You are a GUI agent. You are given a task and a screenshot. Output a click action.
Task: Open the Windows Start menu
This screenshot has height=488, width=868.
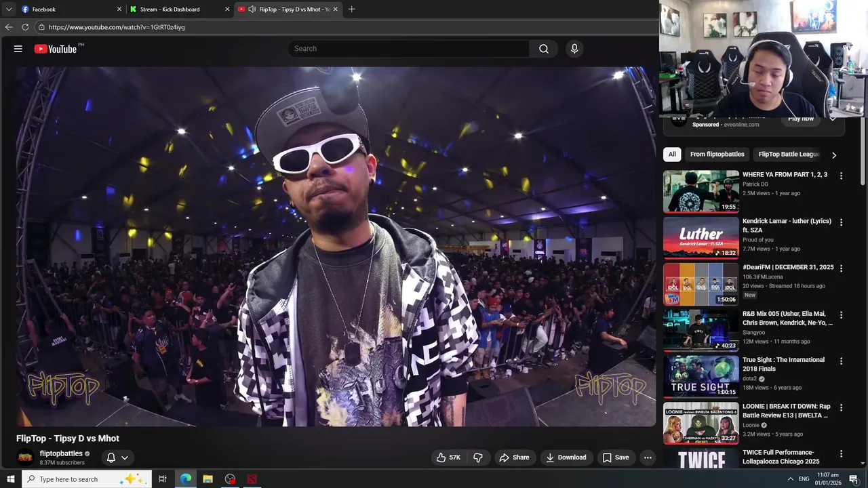tap(10, 479)
